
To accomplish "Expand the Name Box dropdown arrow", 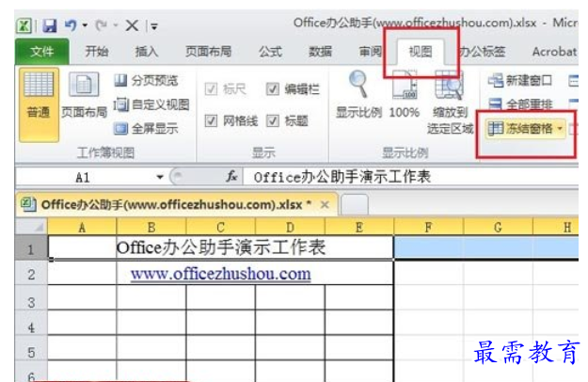I will [160, 177].
